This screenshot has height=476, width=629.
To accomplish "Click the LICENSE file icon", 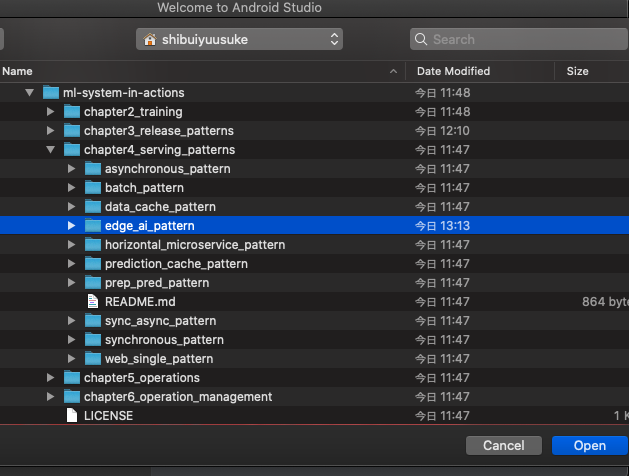I will coord(72,415).
